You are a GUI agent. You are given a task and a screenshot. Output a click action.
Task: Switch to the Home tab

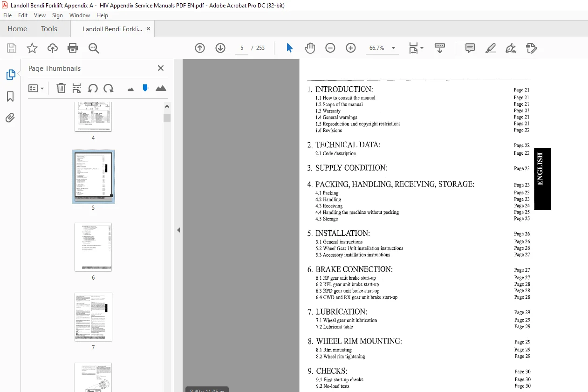[x=17, y=29]
